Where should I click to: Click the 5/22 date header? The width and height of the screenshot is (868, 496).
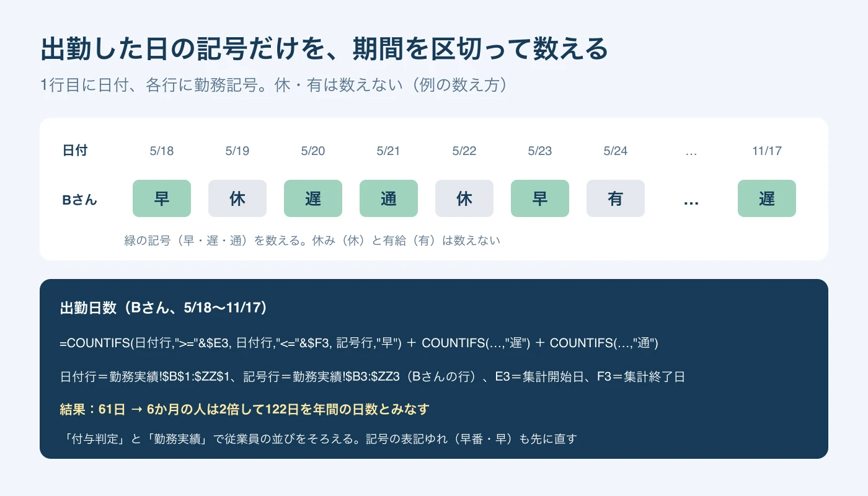point(464,151)
